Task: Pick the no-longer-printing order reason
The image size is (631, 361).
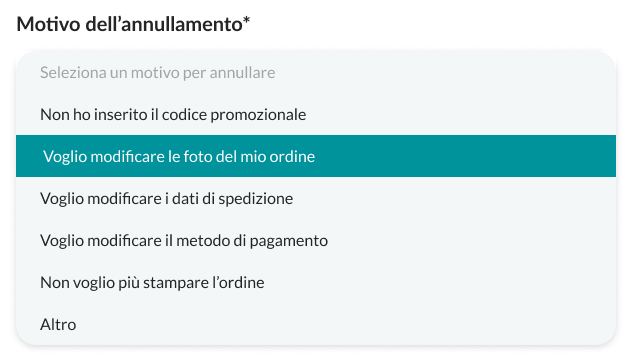Action: point(316,282)
